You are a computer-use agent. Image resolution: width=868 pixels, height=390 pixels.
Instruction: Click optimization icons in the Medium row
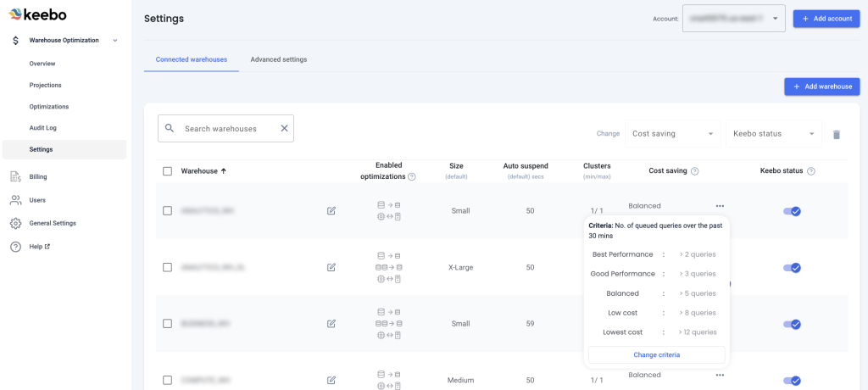pyautogui.click(x=388, y=380)
